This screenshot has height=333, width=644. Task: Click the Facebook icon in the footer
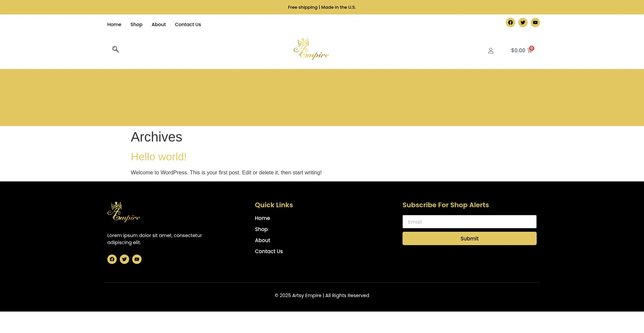tap(112, 259)
